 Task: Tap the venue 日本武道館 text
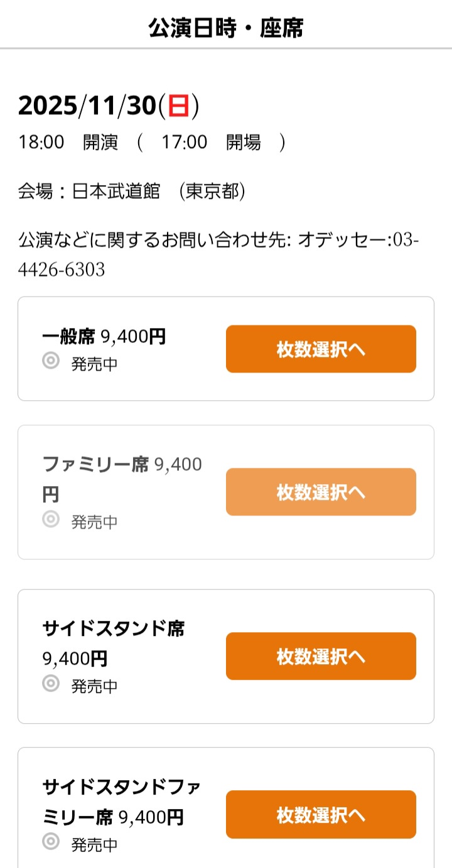(116, 191)
